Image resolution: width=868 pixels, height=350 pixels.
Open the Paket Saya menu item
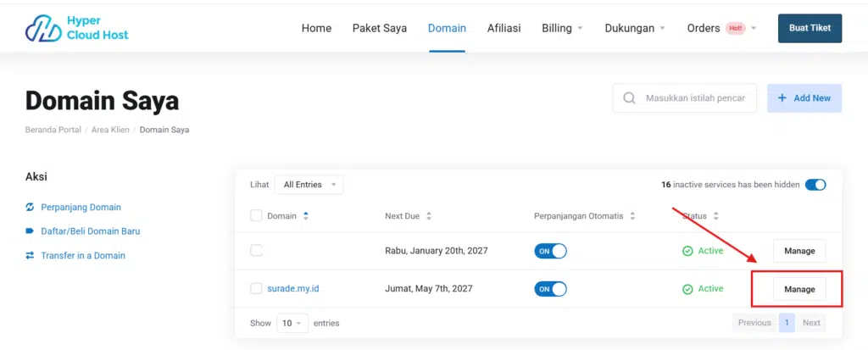pyautogui.click(x=380, y=28)
